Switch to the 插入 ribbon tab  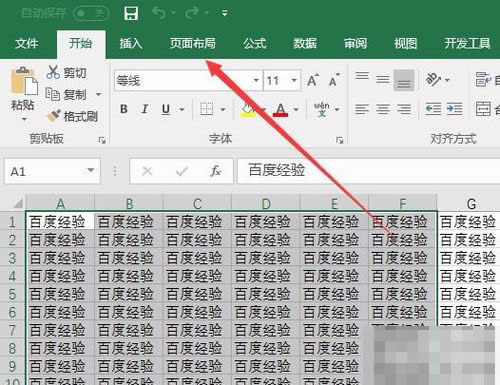pyautogui.click(x=131, y=43)
